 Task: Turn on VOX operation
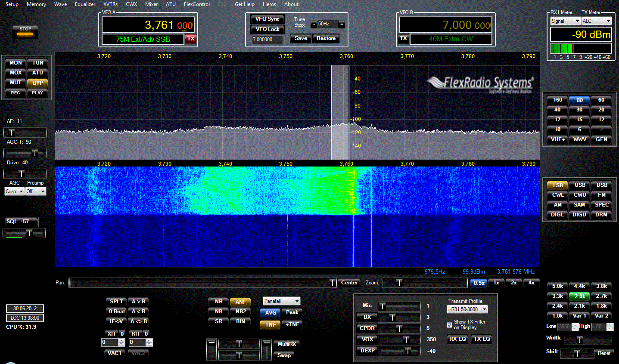pos(367,339)
